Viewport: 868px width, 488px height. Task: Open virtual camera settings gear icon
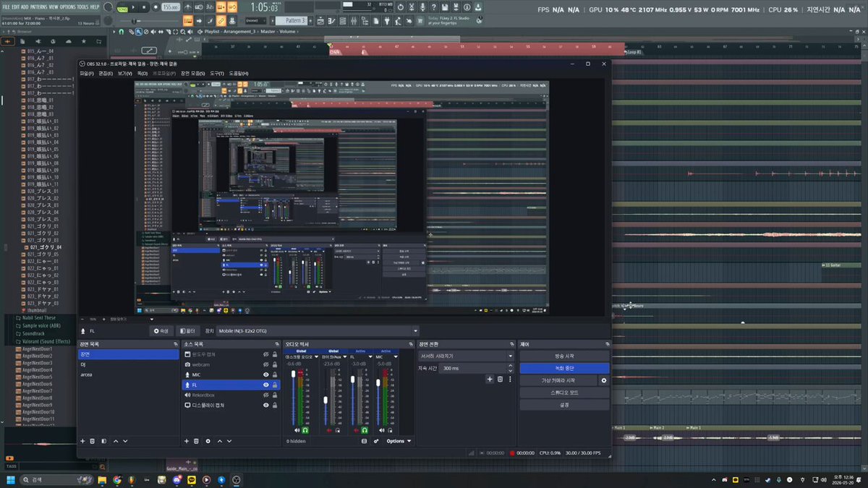[604, 380]
